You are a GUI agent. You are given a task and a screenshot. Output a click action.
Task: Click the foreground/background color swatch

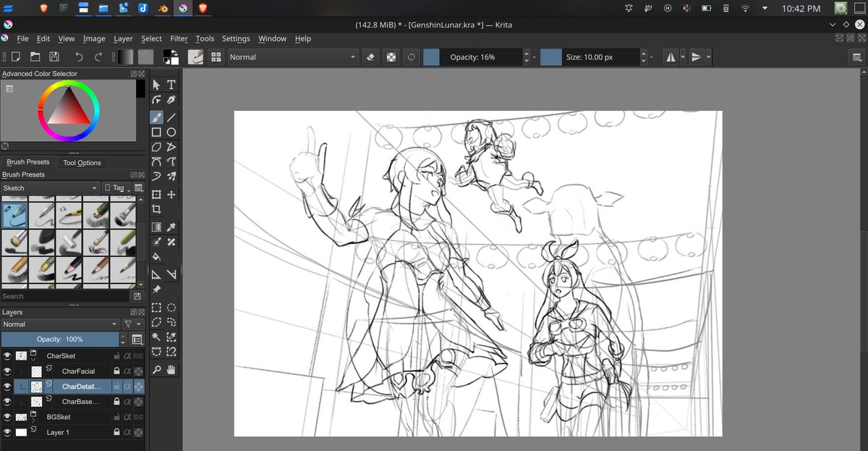(x=171, y=57)
